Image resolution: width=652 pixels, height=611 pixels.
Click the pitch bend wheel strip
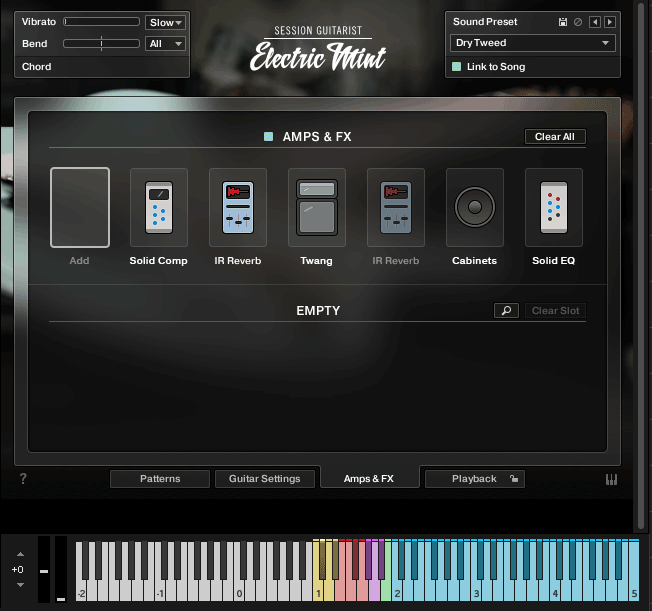[44, 569]
